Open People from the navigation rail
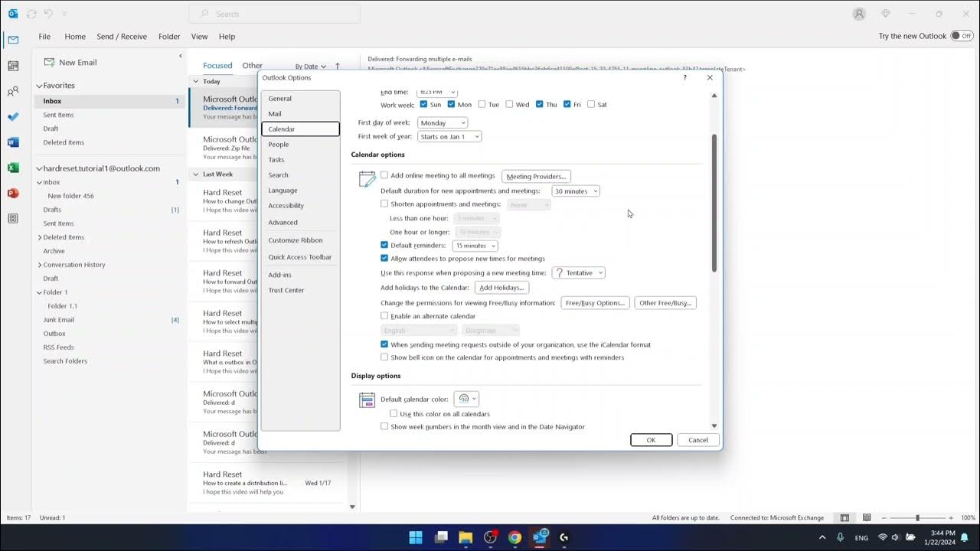Viewport: 980px width, 551px height. 11,92
